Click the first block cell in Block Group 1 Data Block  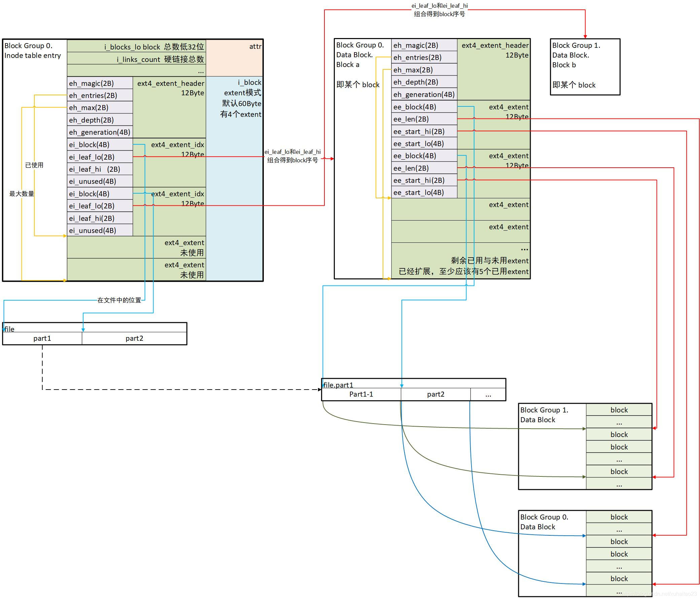(x=619, y=410)
